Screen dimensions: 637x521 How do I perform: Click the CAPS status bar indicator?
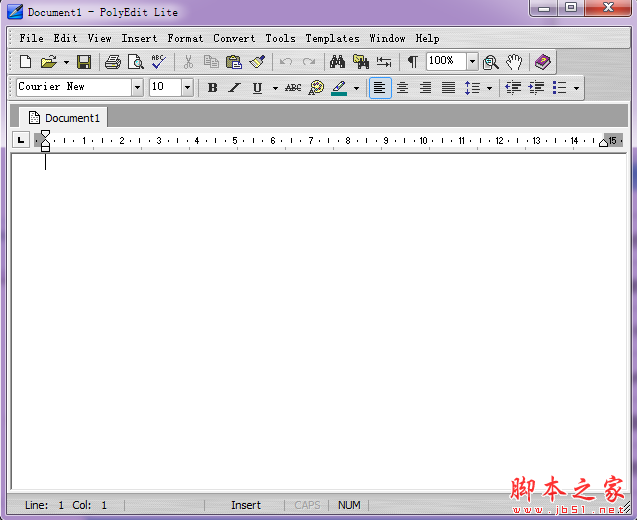click(307, 505)
